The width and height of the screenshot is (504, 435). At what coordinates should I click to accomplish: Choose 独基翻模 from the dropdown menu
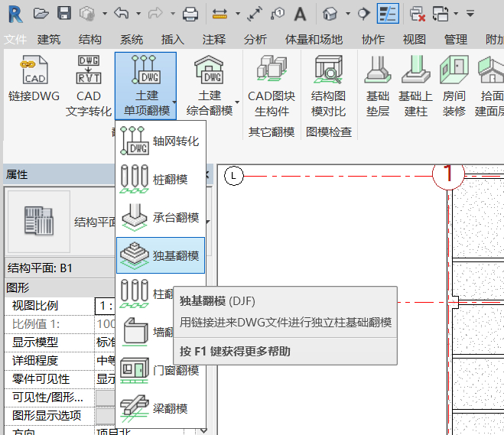pyautogui.click(x=161, y=255)
